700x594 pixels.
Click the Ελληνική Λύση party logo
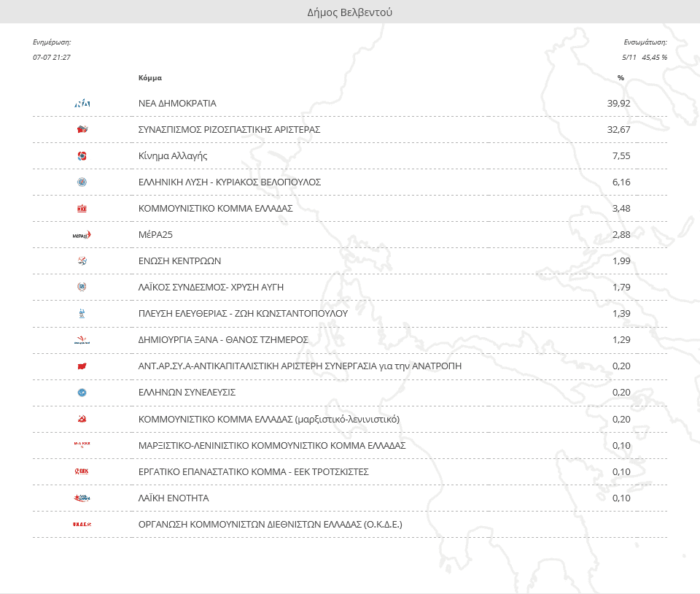[82, 182]
